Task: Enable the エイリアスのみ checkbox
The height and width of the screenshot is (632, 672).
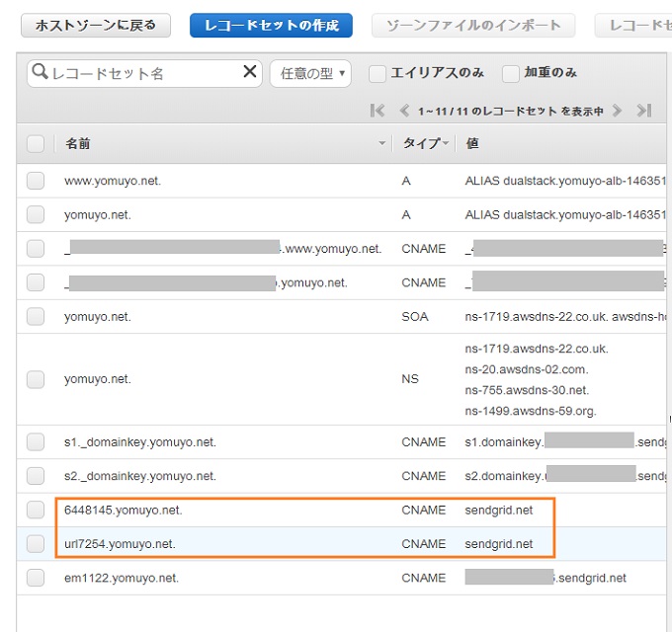Action: pyautogui.click(x=378, y=74)
